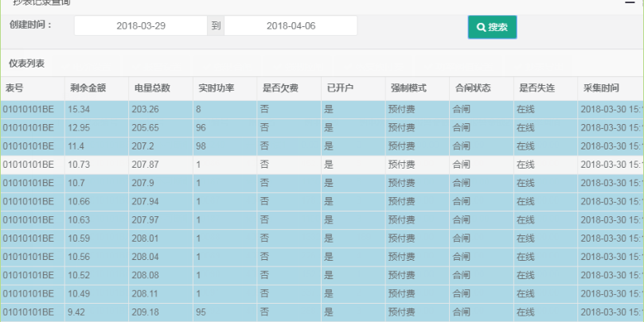Image resolution: width=644 pixels, height=322 pixels.
Task: Select the 强制模式 column header
Action: pyautogui.click(x=408, y=88)
